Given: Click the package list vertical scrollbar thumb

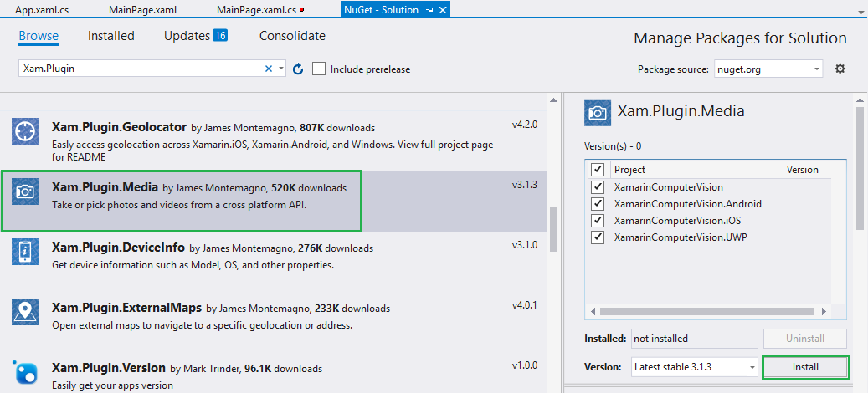Looking at the screenshot, I should [x=553, y=230].
